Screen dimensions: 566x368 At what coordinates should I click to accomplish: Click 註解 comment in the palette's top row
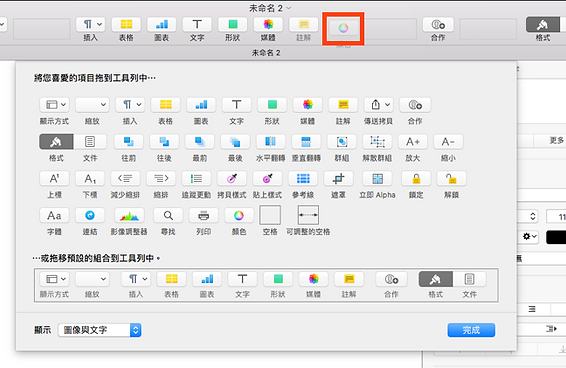(x=343, y=105)
